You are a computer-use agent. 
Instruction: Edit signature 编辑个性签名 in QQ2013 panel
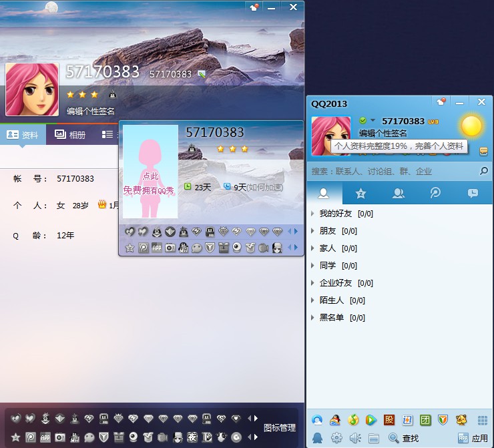(x=383, y=134)
